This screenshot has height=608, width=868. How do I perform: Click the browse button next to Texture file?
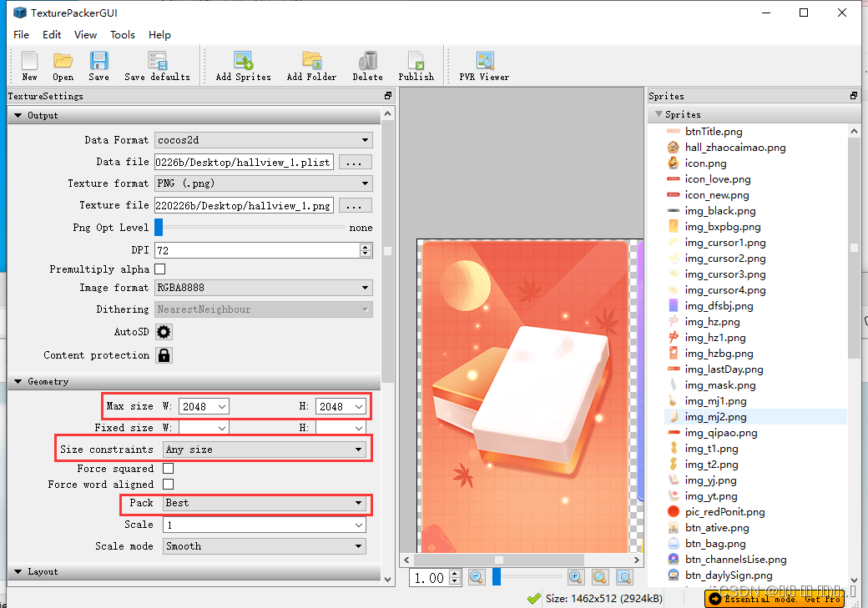point(355,204)
